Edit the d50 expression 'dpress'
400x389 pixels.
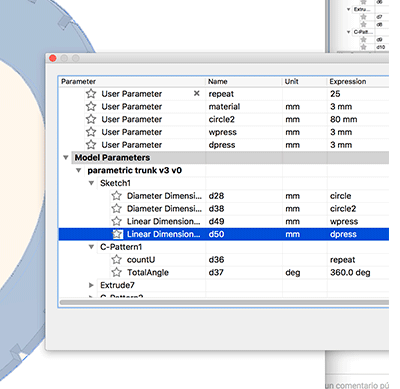tap(343, 234)
